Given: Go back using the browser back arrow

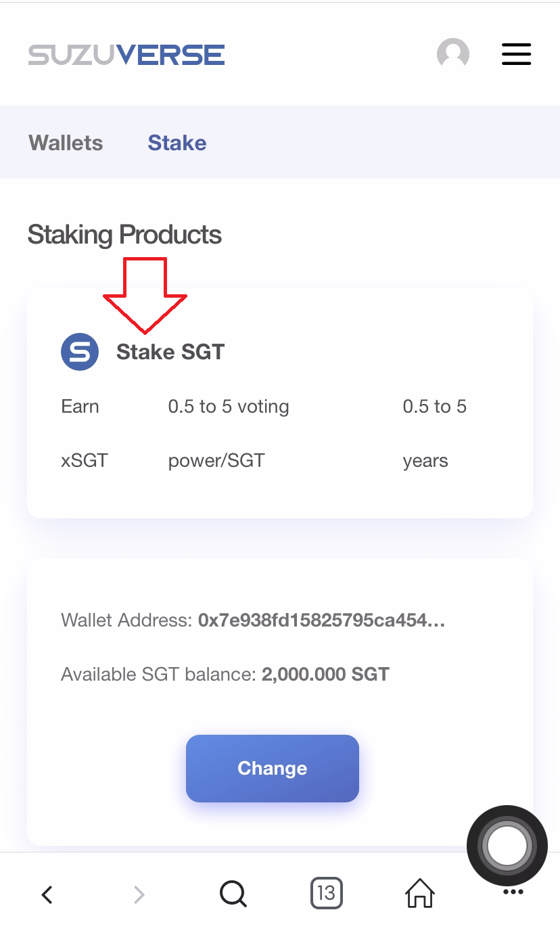Looking at the screenshot, I should coord(47,894).
